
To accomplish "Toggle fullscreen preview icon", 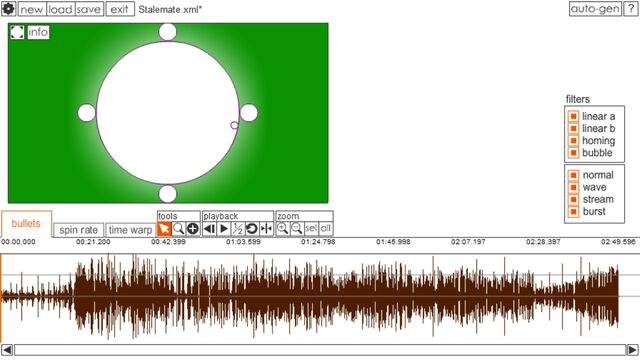I will 17,32.
